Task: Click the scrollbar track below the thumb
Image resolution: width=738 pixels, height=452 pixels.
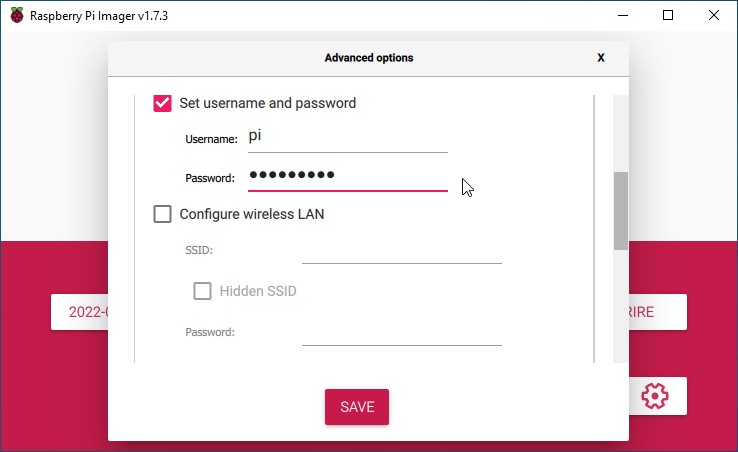Action: click(621, 306)
